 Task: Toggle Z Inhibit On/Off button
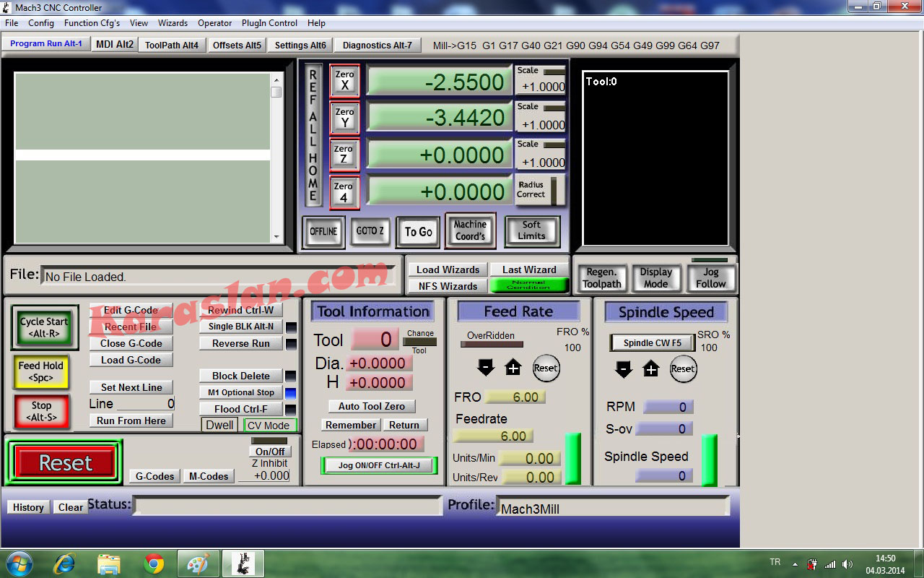[270, 452]
